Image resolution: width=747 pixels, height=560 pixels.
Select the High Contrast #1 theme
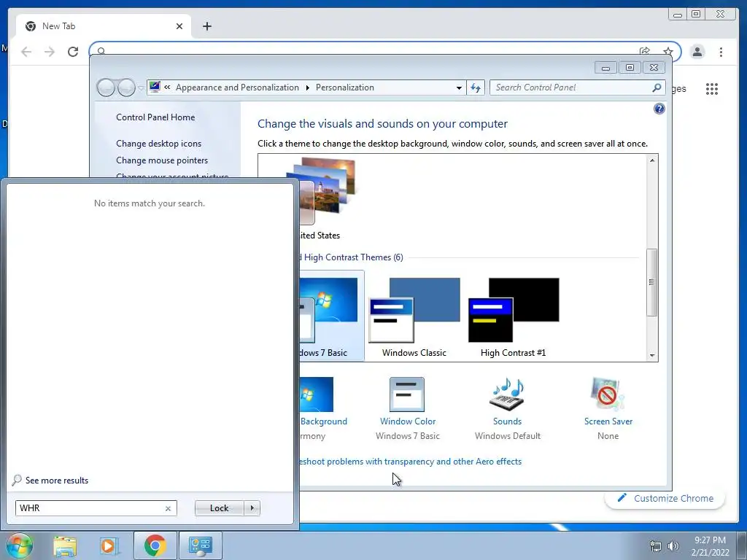[x=514, y=316]
